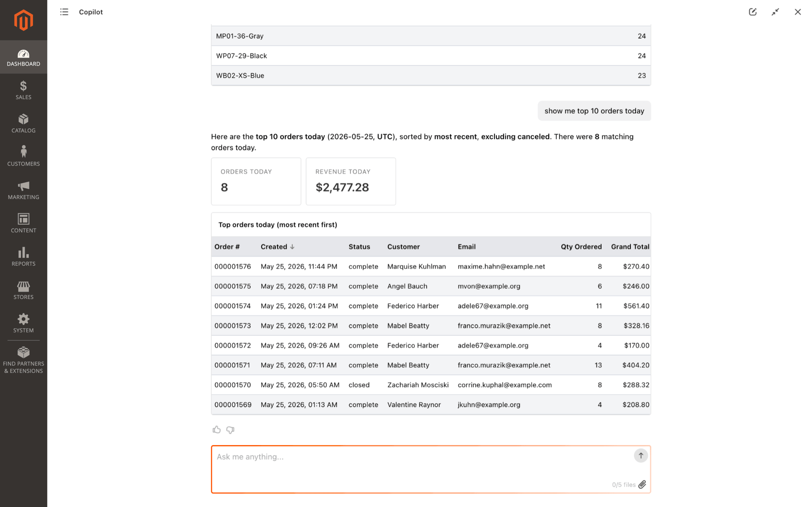Click the Revenue Today $2,477.28 card
Viewport: 812px width, 507px height.
(x=350, y=182)
